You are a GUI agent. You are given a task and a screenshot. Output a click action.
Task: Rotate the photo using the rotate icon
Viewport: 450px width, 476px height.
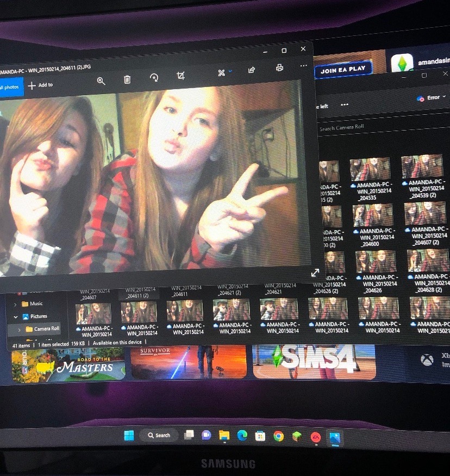point(154,78)
